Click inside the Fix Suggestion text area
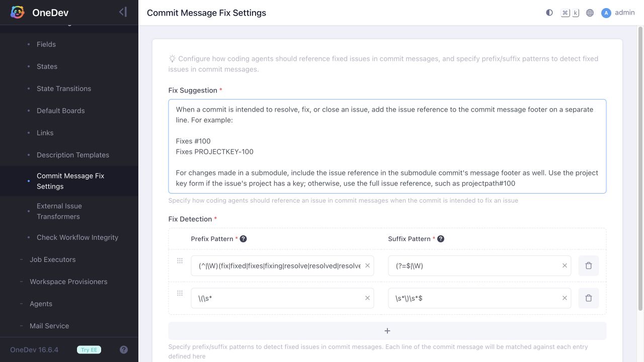Viewport: 644px width, 362px height. 387,146
